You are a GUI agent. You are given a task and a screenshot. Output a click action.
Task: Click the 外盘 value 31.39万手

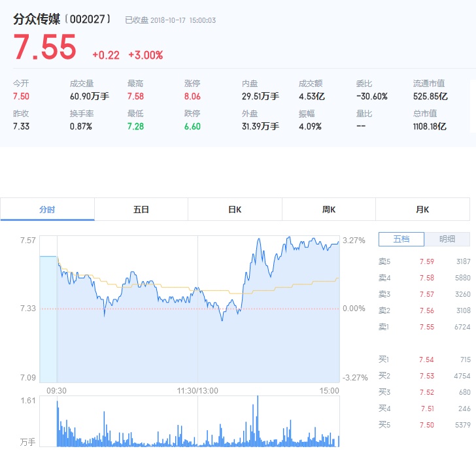[x=260, y=126]
